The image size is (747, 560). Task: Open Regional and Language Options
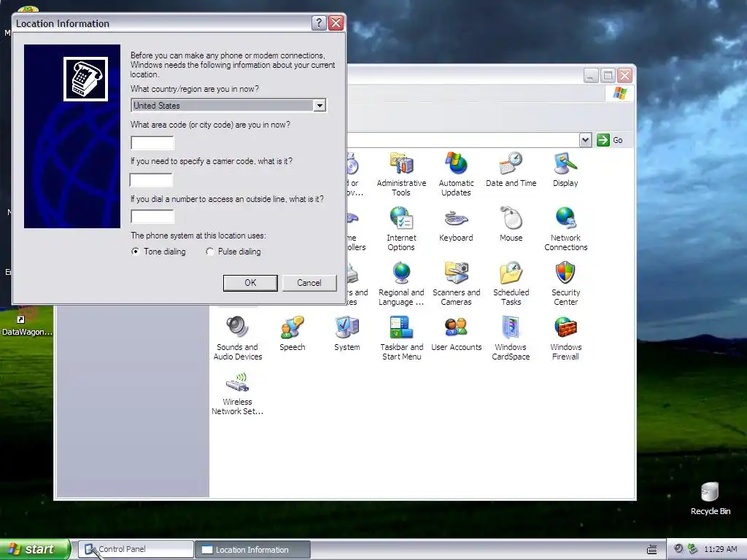401,284
